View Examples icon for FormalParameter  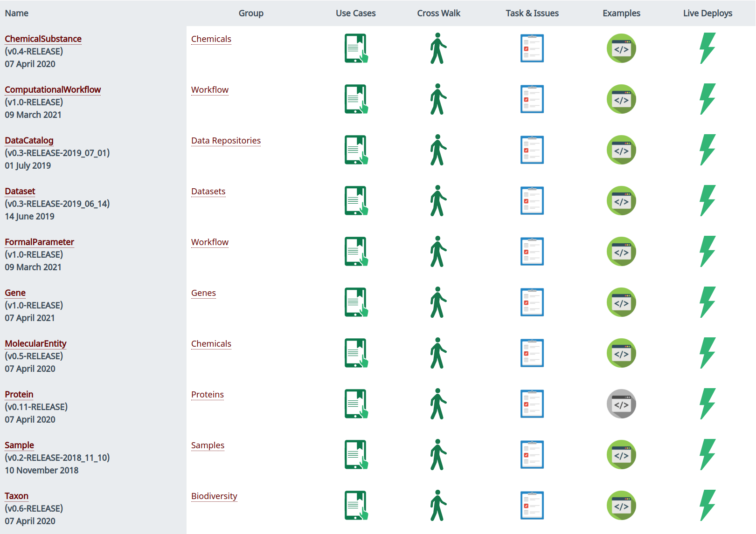point(621,251)
